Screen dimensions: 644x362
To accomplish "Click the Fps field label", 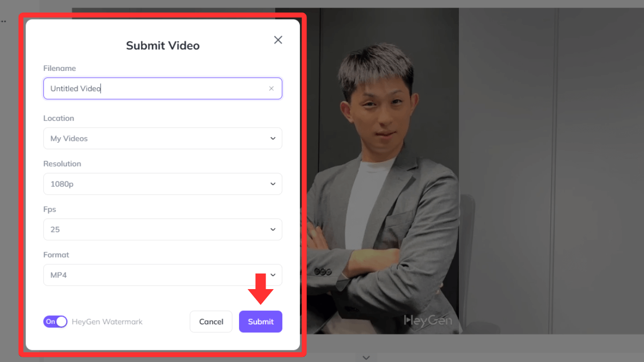I will [x=49, y=209].
